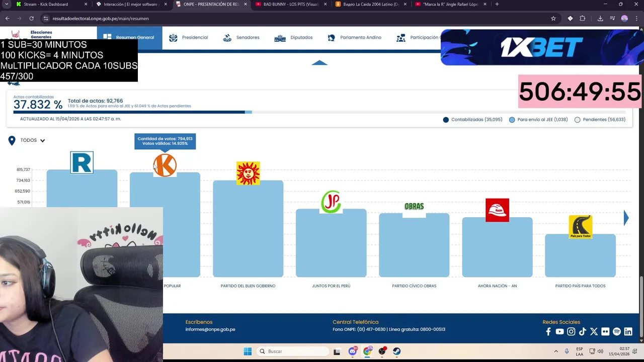Open Chrome downloads icon
Viewport: 644px width, 362px height.
click(x=600, y=19)
